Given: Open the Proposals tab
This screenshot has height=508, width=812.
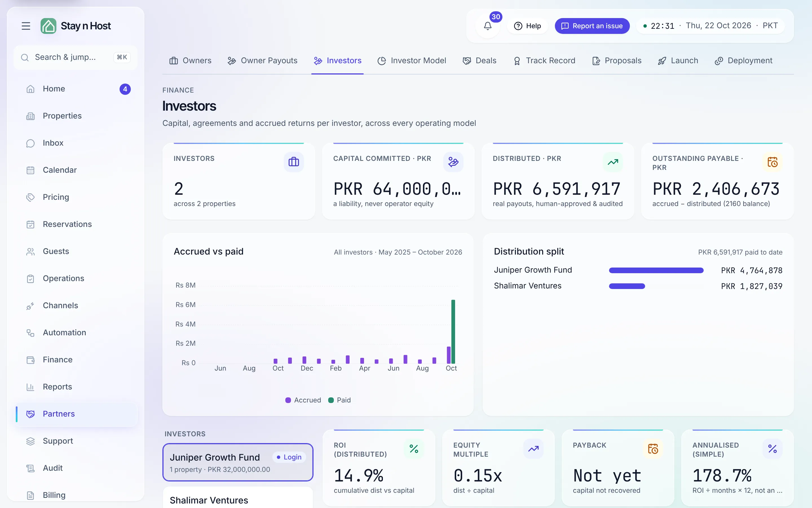Looking at the screenshot, I should coord(617,61).
